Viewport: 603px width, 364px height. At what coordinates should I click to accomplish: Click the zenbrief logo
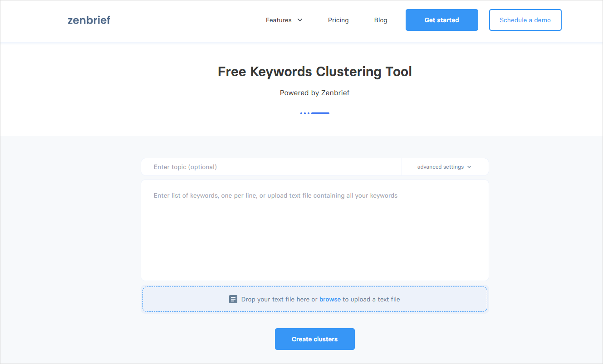pos(89,20)
